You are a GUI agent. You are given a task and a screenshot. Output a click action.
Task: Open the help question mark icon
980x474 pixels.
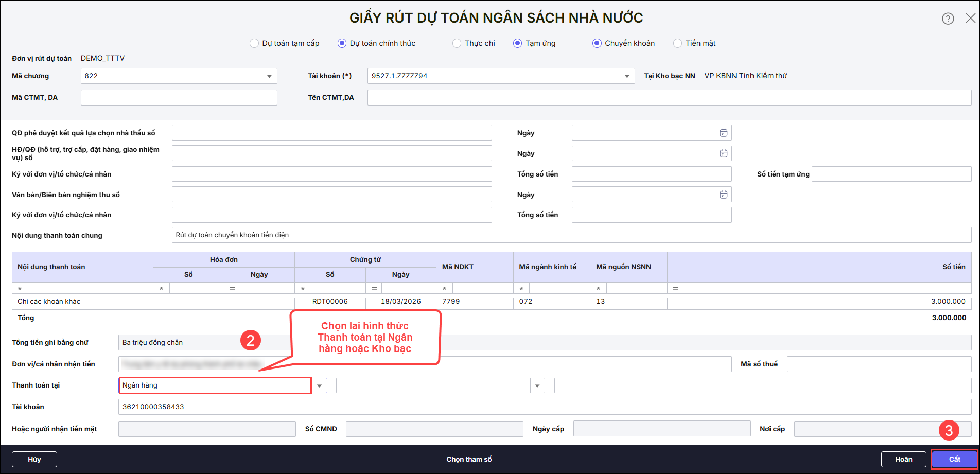(948, 19)
